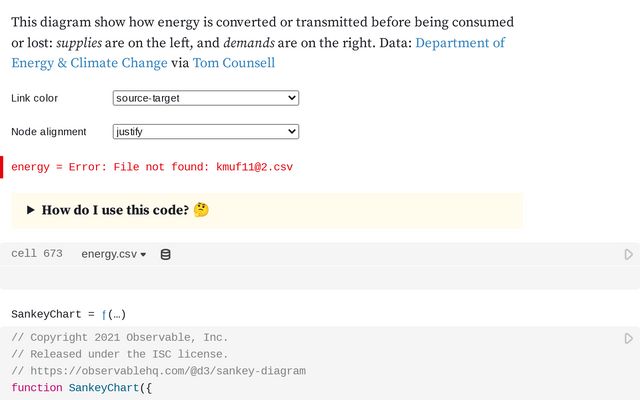
Task: Click the energy error message
Action: pos(152,167)
